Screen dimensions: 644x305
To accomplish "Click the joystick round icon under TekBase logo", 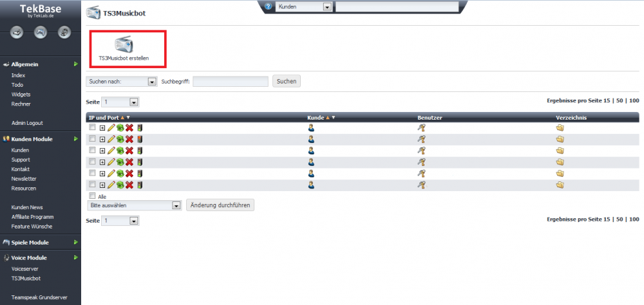I will [x=17, y=32].
